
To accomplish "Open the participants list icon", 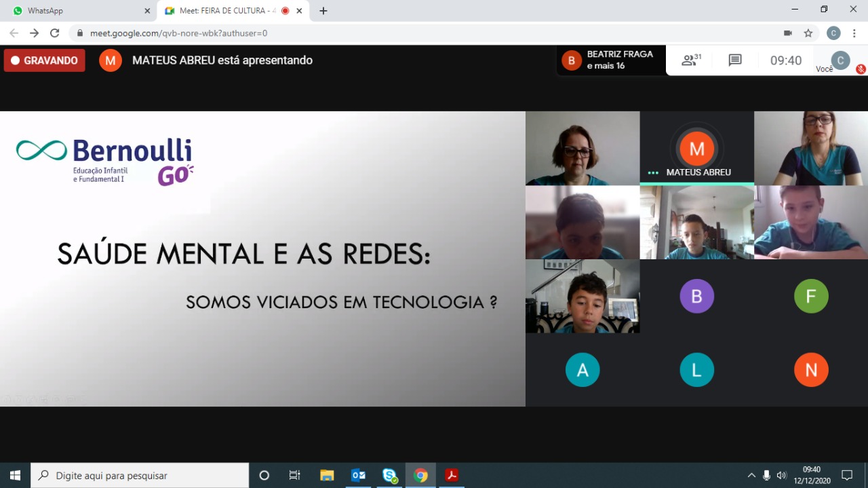I will 691,60.
